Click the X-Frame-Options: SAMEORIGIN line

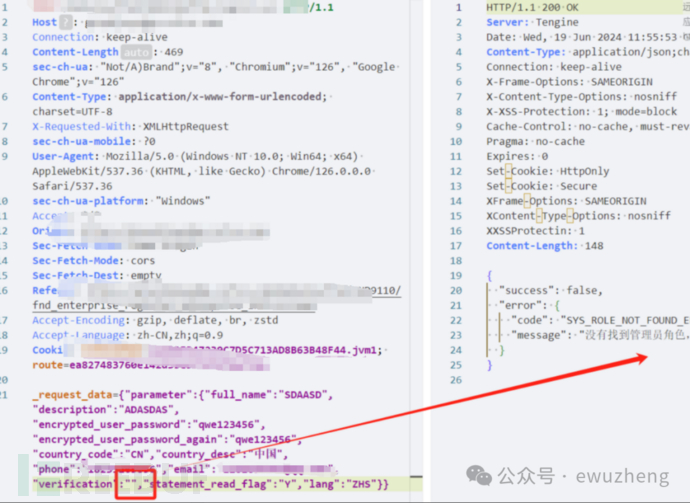click(x=569, y=82)
